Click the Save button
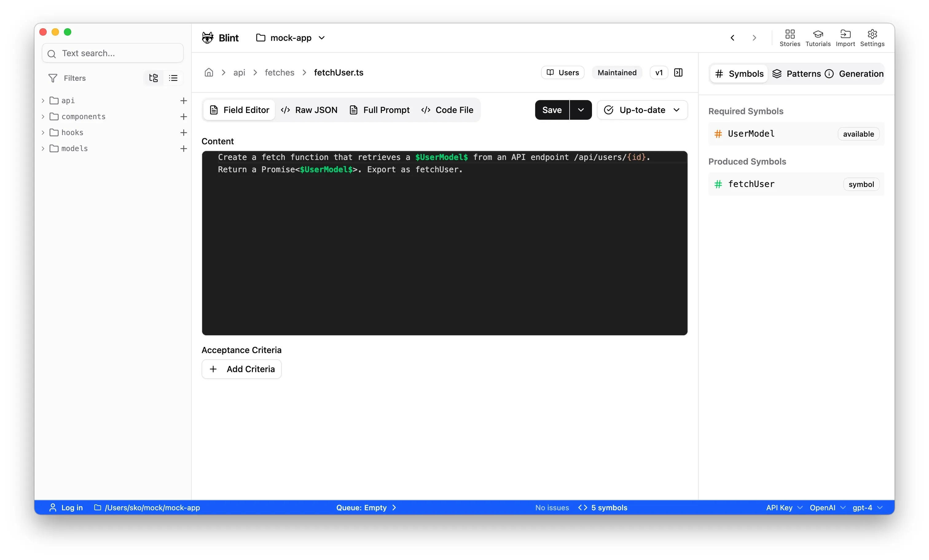This screenshot has width=929, height=560. coord(552,110)
